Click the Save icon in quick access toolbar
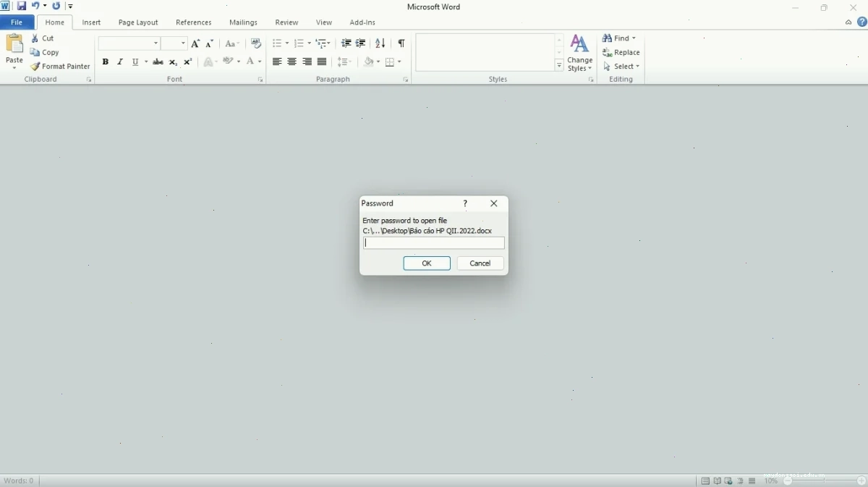The width and height of the screenshot is (868, 487). [21, 6]
